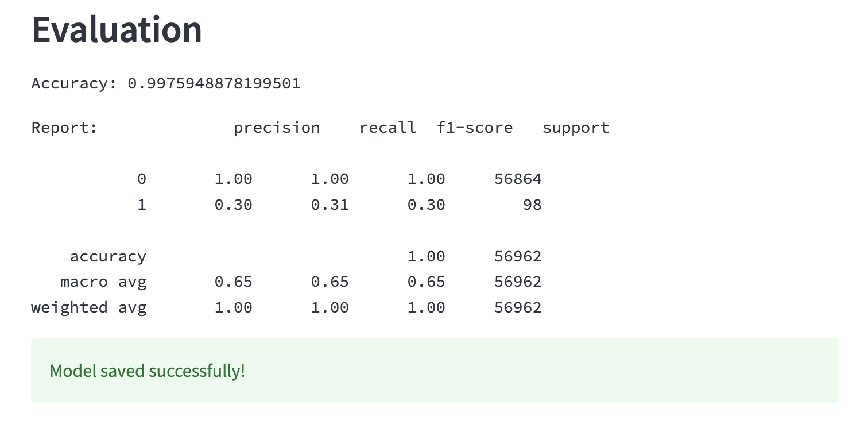868x424 pixels.
Task: Click the Evaluation heading
Action: (117, 29)
